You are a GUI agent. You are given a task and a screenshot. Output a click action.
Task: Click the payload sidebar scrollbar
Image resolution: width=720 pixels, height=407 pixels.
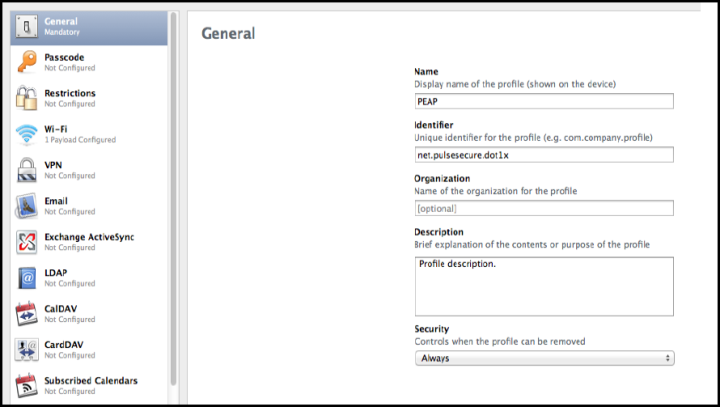point(173,200)
